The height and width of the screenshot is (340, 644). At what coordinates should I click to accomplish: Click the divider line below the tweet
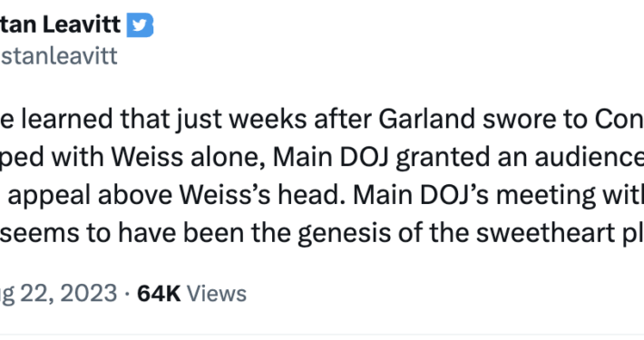(x=322, y=335)
